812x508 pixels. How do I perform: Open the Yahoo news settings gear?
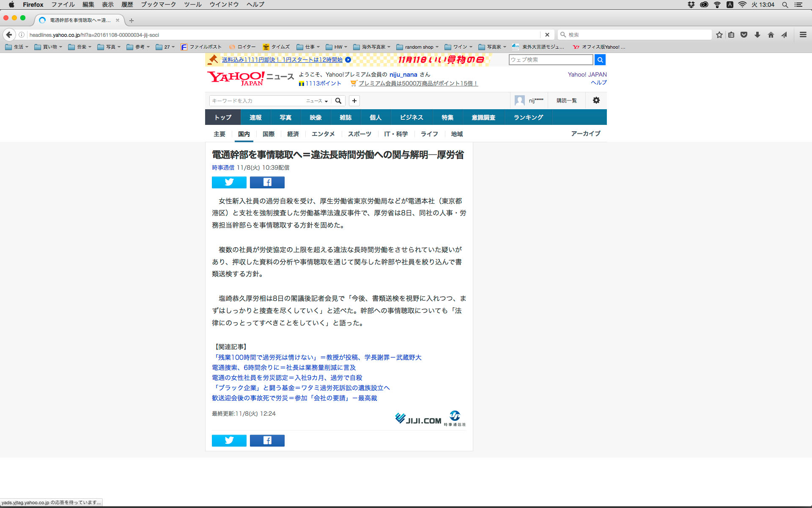[596, 100]
